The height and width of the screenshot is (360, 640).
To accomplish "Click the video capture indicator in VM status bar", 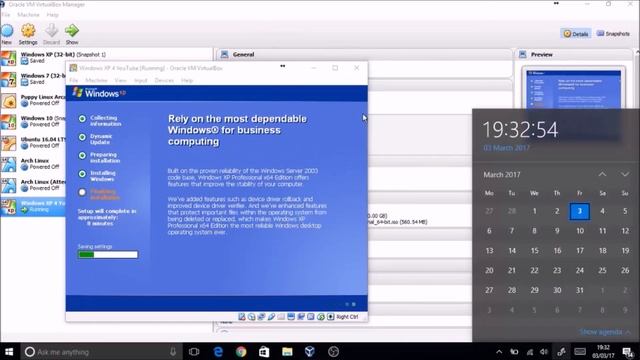I will pyautogui.click(x=301, y=317).
